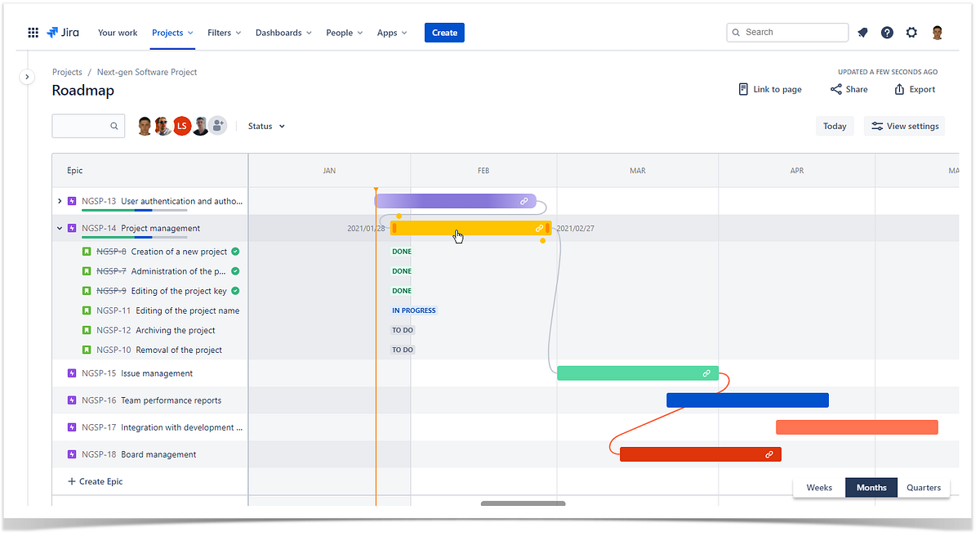
Task: Click the Next-gen Software Project breadcrumb link
Action: click(x=146, y=72)
